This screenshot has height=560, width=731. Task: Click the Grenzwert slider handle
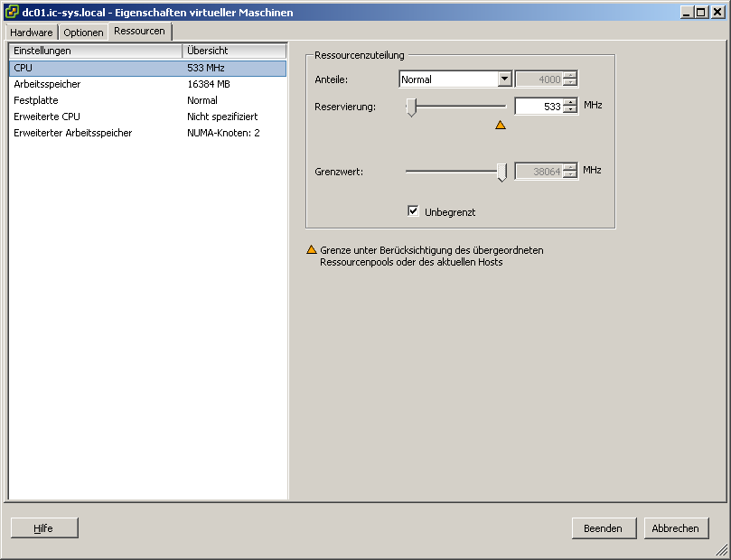pyautogui.click(x=502, y=172)
